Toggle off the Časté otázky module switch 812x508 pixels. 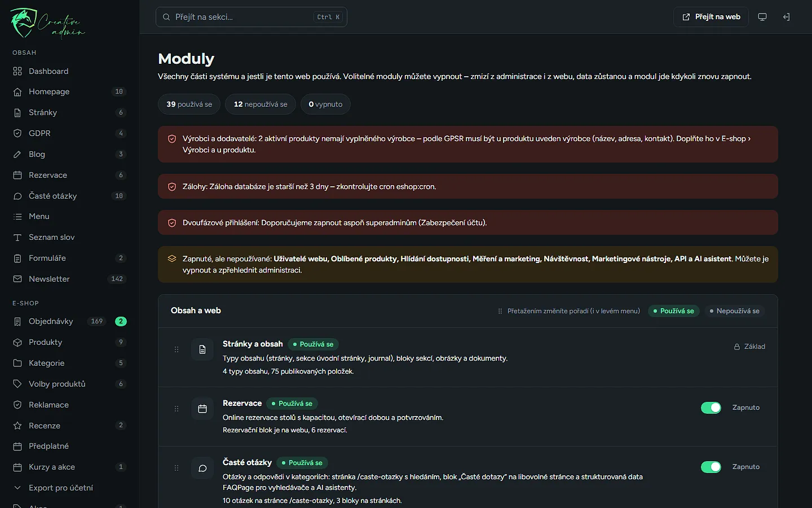pos(711,467)
